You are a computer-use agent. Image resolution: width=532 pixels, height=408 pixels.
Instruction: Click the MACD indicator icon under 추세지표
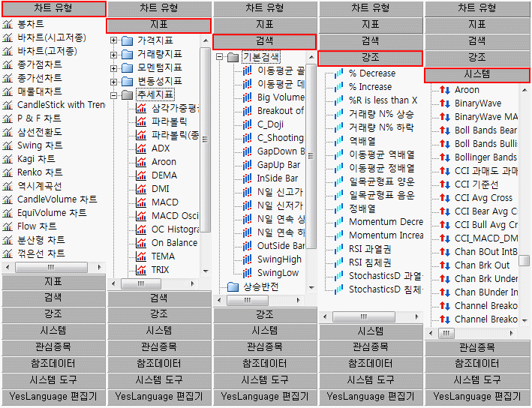[x=140, y=202]
